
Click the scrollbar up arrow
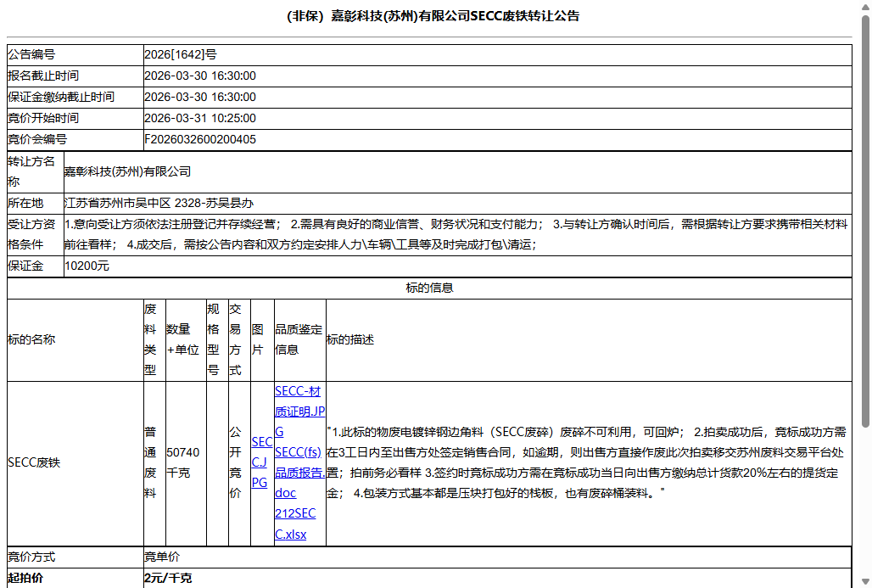(x=864, y=7)
